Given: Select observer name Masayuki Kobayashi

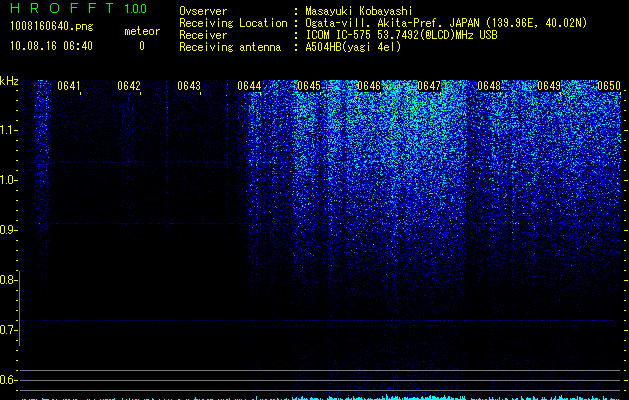Looking at the screenshot, I should [359, 11].
